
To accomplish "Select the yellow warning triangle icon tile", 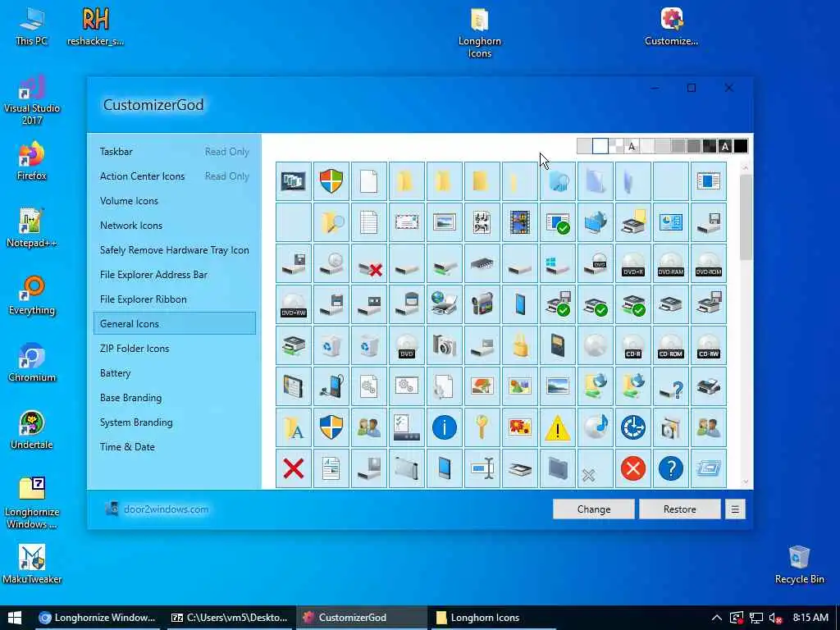I will click(557, 427).
